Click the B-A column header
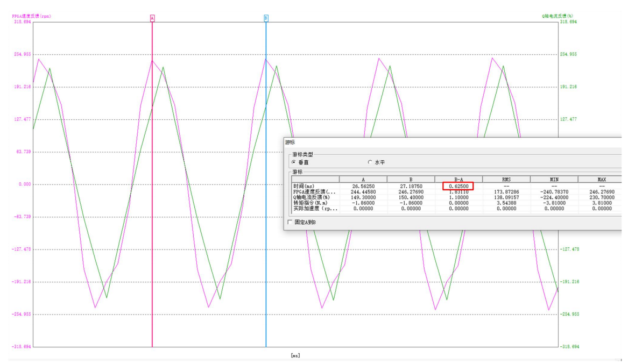Image resolution: width=628 pixels, height=364 pixels. 458,179
